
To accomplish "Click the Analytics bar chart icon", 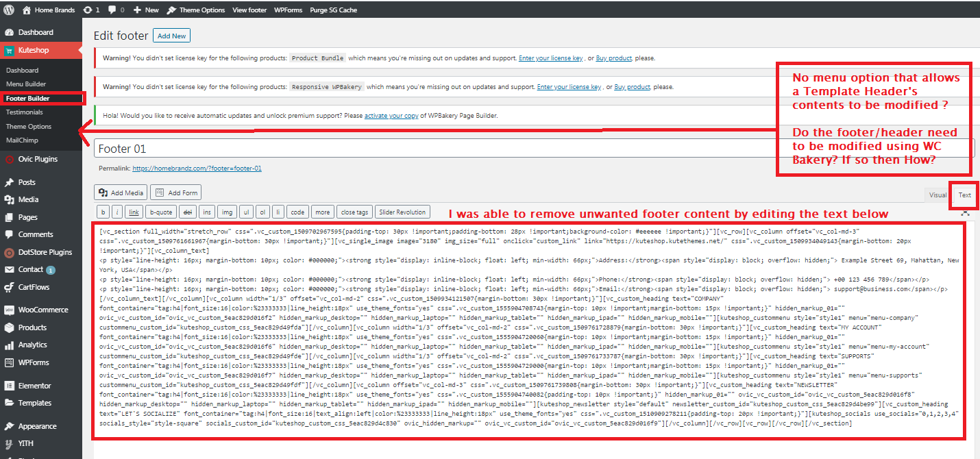I will [9, 345].
